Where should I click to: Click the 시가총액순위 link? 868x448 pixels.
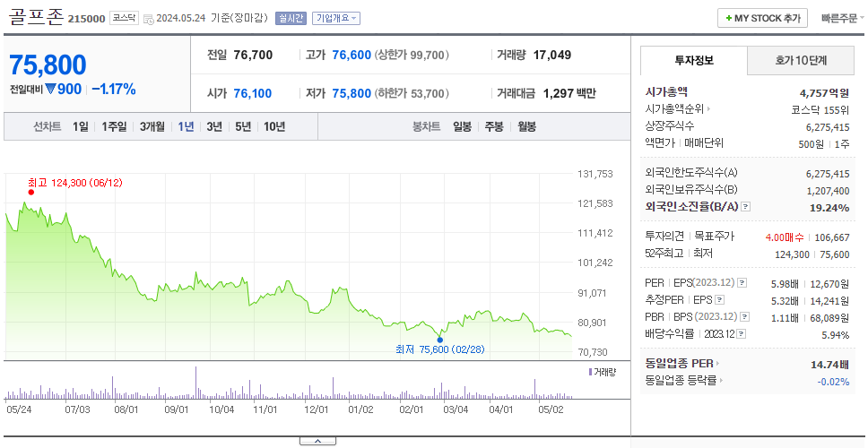(675, 109)
